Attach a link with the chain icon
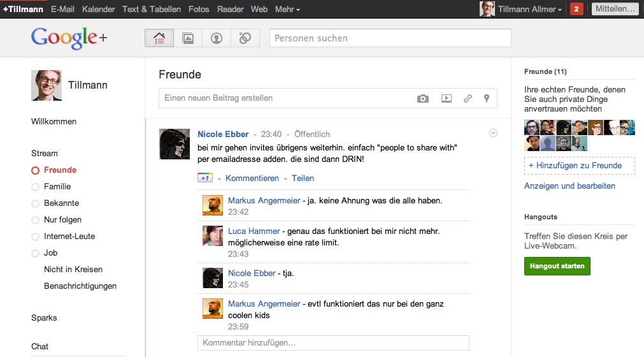Screen dimensions: 644x357 [468, 99]
